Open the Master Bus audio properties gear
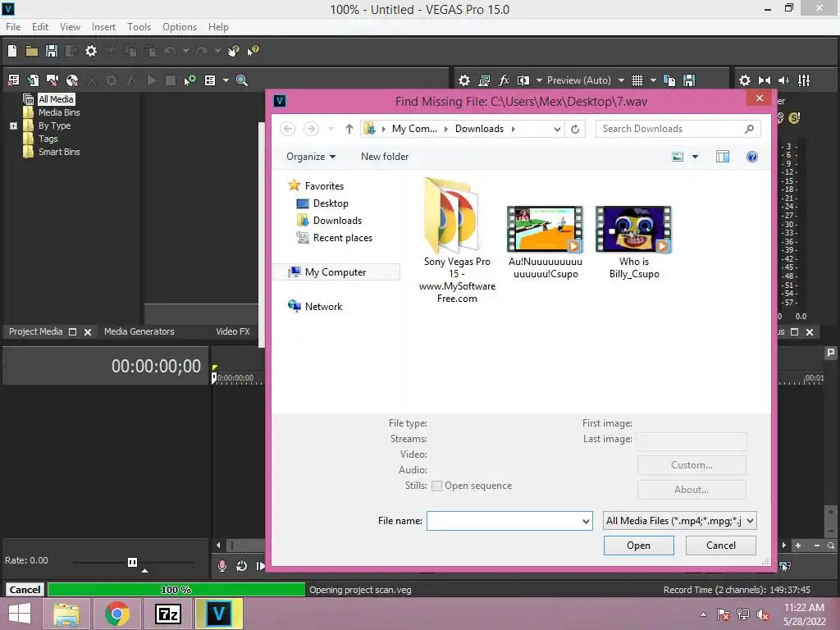This screenshot has height=630, width=840. (745, 80)
